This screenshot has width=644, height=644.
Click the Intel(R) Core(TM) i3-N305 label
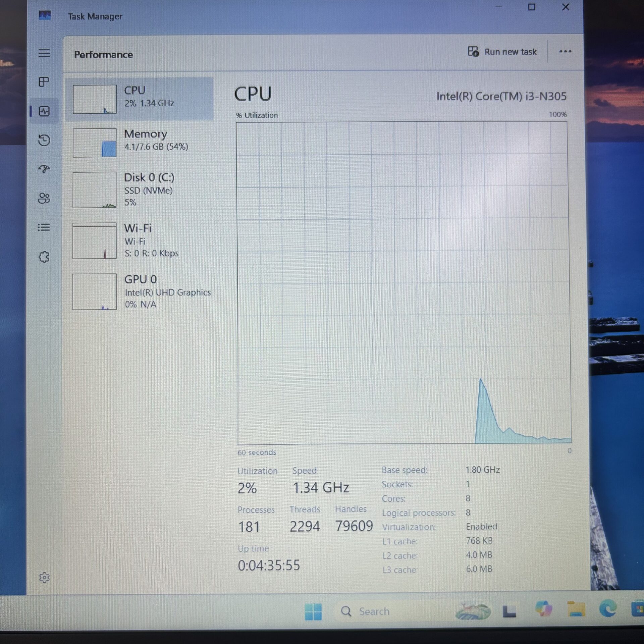(501, 97)
